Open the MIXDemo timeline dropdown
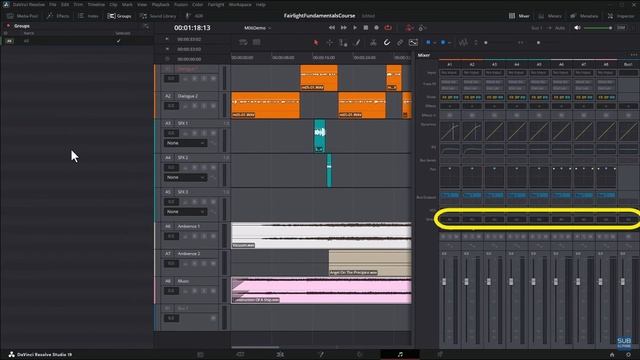The width and height of the screenshot is (640, 360). click(x=258, y=28)
